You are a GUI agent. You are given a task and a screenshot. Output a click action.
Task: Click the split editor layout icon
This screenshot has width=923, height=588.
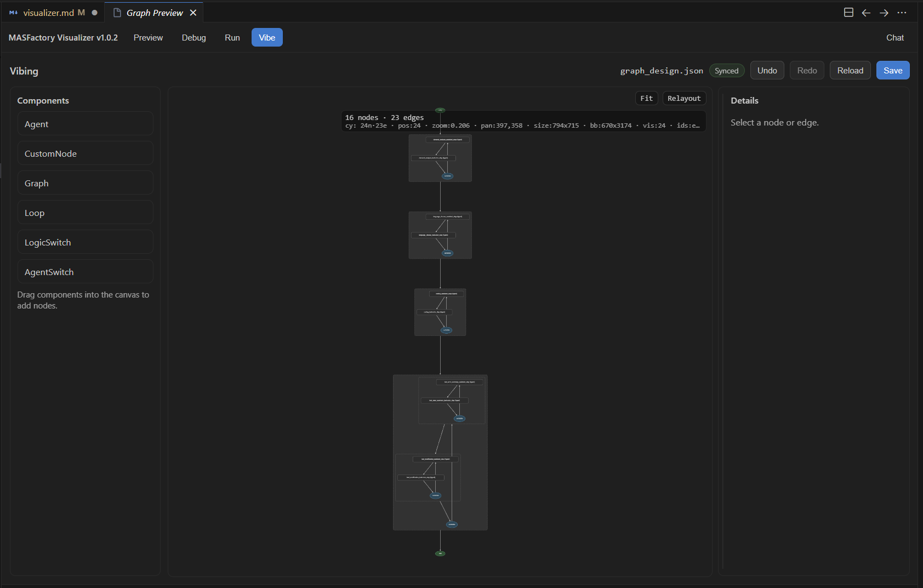click(848, 13)
